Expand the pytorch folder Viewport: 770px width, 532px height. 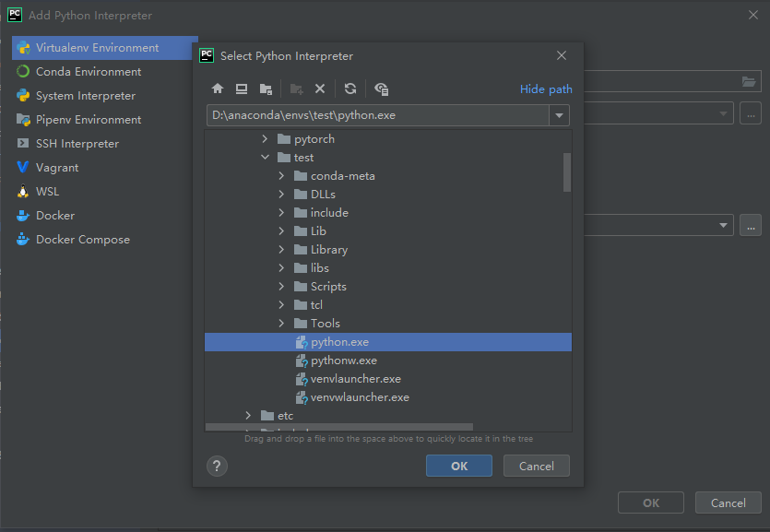pos(266,139)
